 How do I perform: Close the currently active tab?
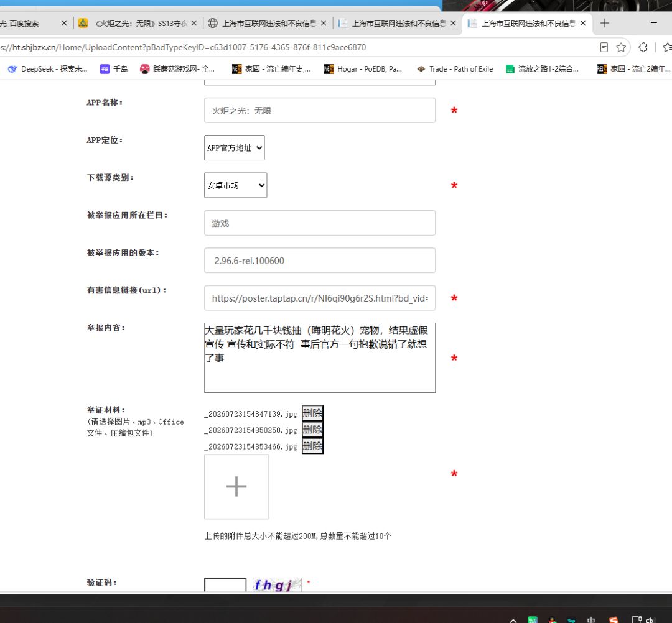point(583,23)
